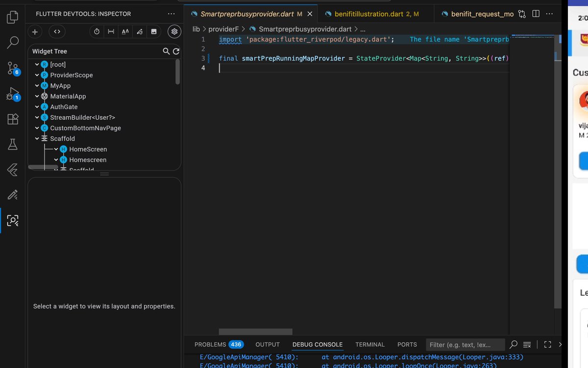Viewport: 588px width, 368px height.
Task: Click the Widget Tree vertical scrollbar
Action: 178,72
